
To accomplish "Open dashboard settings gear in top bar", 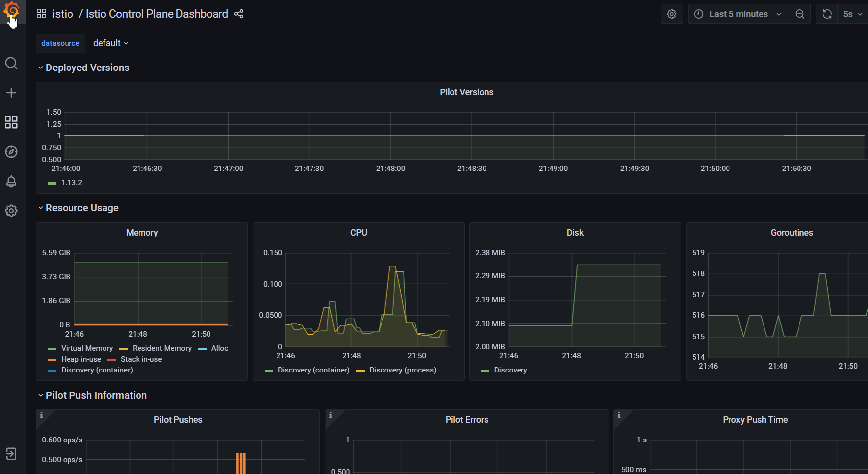I will [672, 14].
